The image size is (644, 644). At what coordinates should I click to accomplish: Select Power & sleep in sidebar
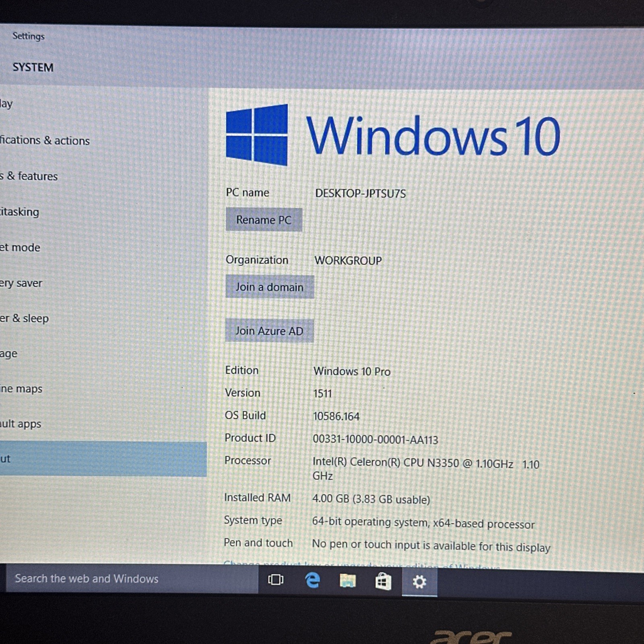[24, 318]
